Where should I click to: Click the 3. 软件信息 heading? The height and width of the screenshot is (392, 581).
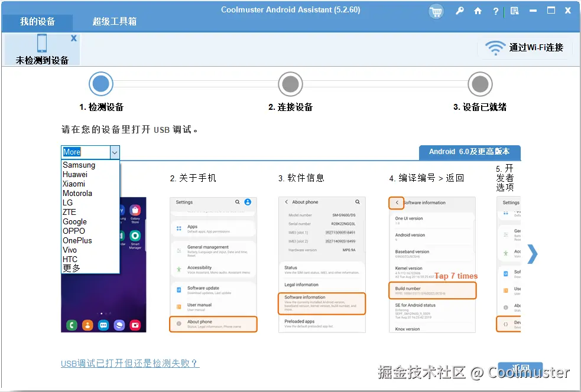[301, 178]
